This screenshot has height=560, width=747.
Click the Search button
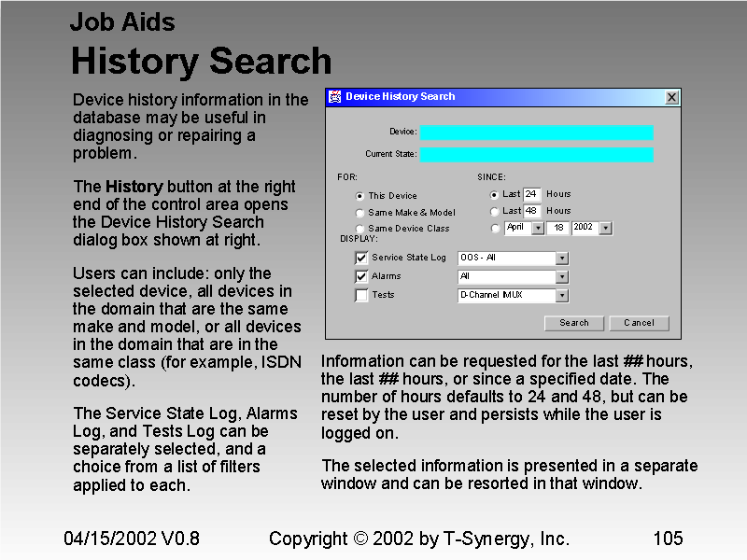pyautogui.click(x=574, y=323)
